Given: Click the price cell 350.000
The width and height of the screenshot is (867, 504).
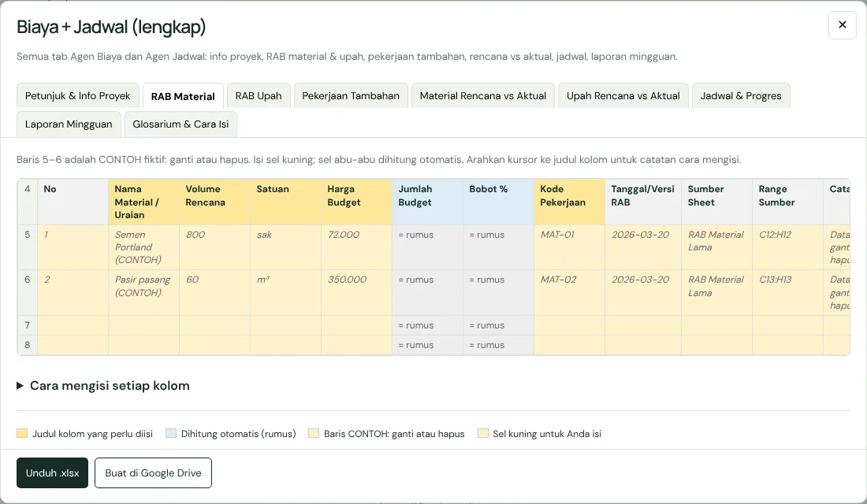Looking at the screenshot, I should 356,292.
